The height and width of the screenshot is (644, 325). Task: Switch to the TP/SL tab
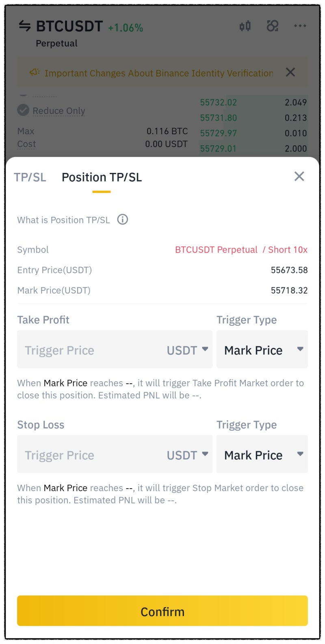point(30,177)
